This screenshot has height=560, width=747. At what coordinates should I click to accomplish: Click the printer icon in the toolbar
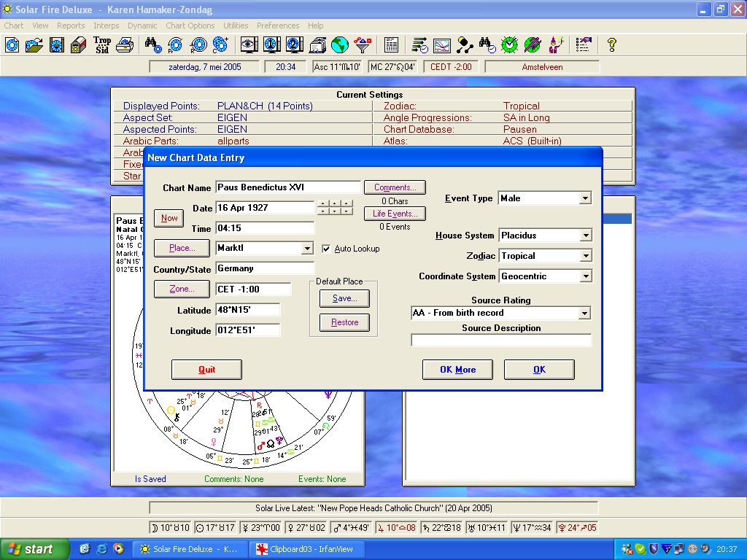coord(125,45)
